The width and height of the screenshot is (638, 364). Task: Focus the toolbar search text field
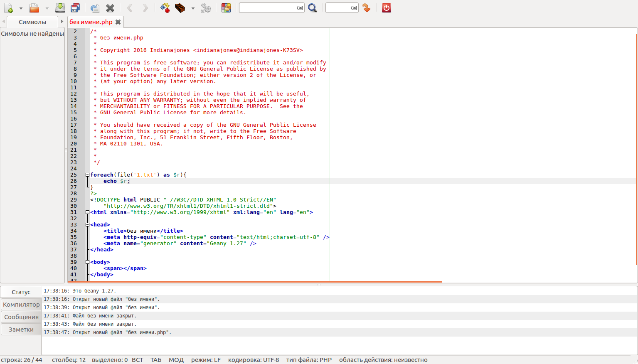pyautogui.click(x=268, y=8)
